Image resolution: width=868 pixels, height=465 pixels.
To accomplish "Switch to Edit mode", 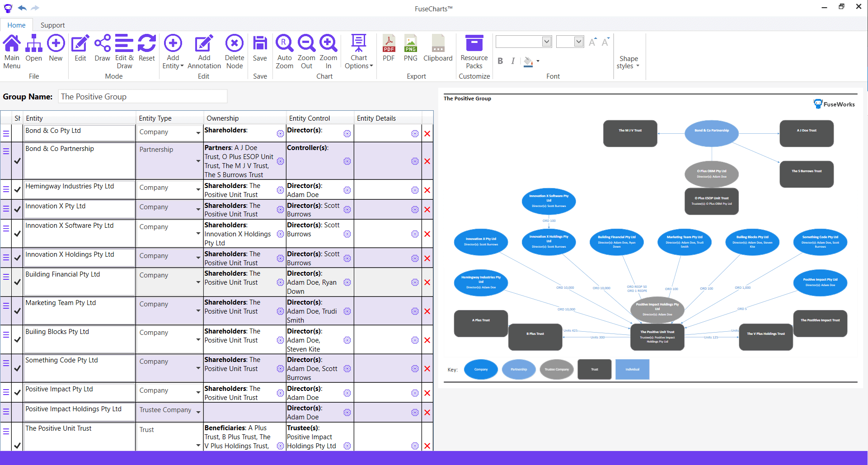I will tap(80, 48).
